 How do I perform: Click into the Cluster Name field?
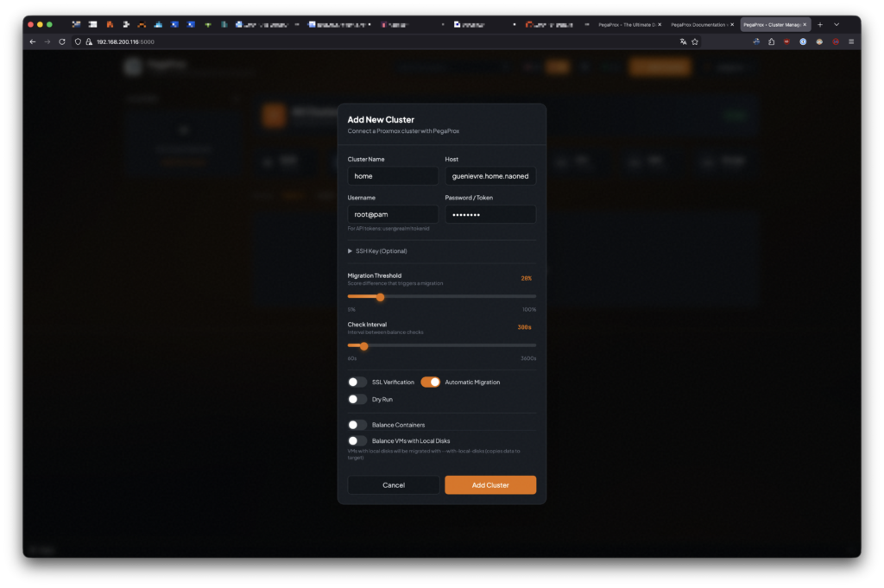pyautogui.click(x=393, y=176)
